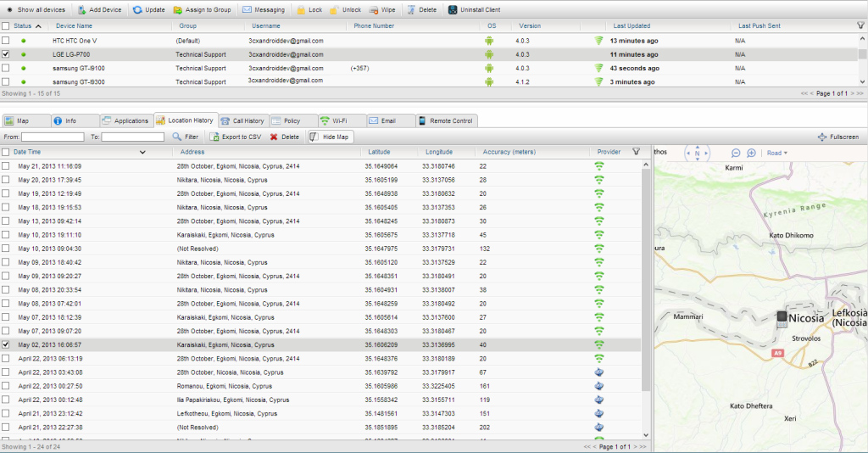Sort by Latitude column header
This screenshot has height=453, width=868.
pyautogui.click(x=379, y=152)
